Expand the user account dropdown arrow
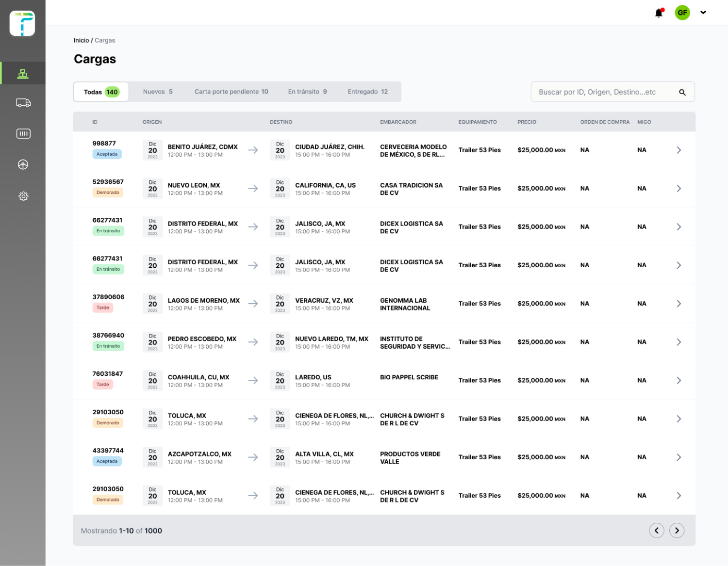This screenshot has width=728, height=566. (x=703, y=13)
